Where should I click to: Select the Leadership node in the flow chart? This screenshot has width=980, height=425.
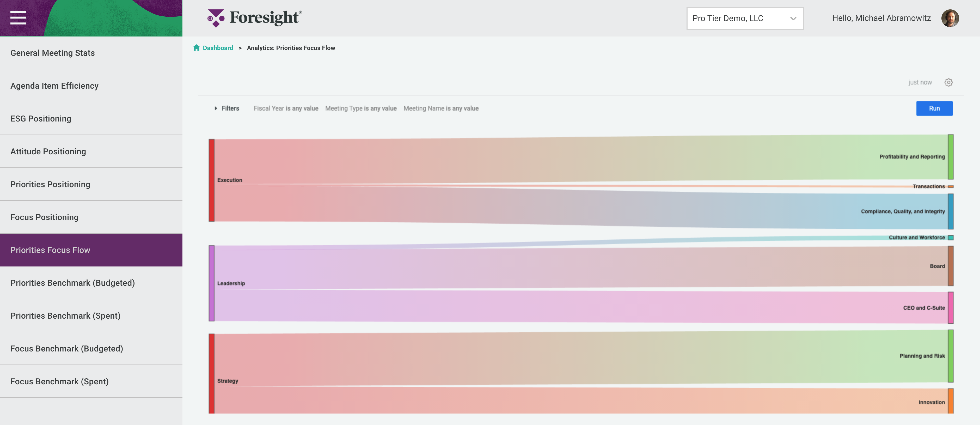[x=212, y=283]
